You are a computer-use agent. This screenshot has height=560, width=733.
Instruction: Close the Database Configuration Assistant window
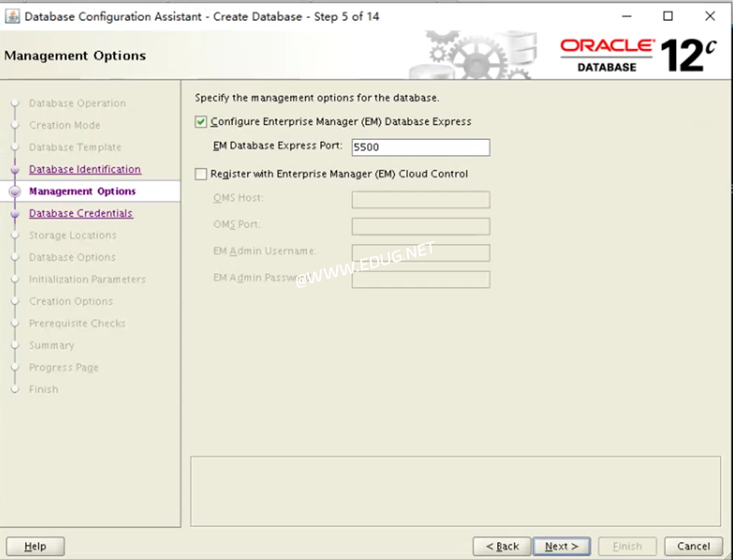[x=710, y=17]
